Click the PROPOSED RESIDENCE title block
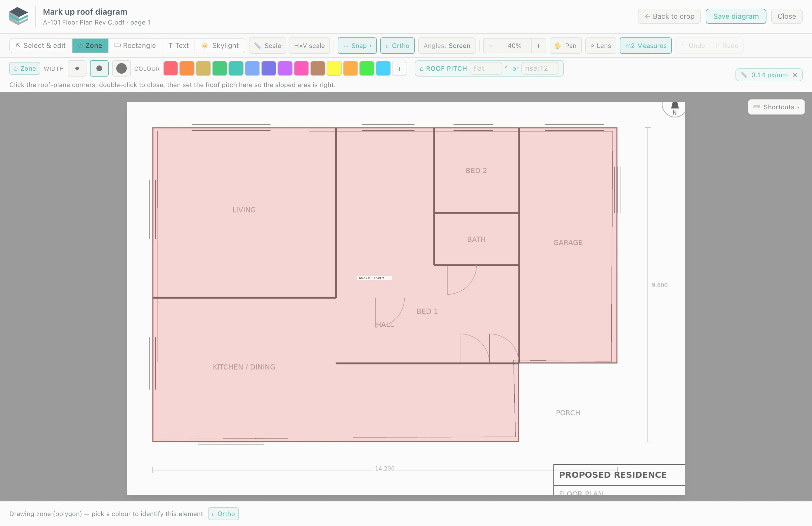This screenshot has width=812, height=526. click(x=613, y=475)
